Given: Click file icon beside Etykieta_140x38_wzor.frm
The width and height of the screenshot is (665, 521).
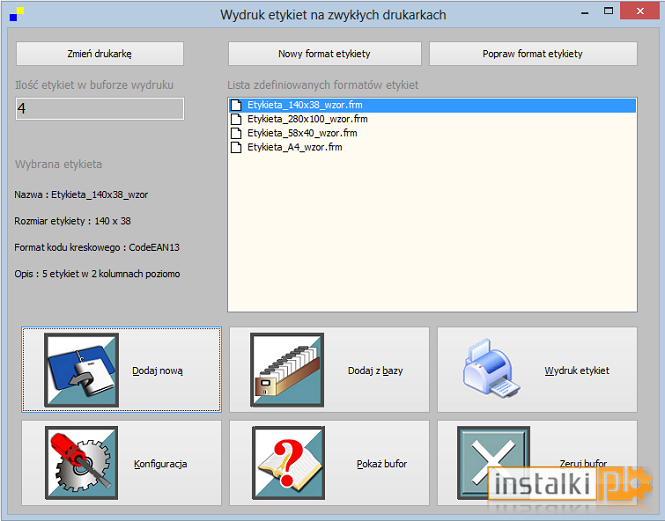Looking at the screenshot, I should point(236,105).
